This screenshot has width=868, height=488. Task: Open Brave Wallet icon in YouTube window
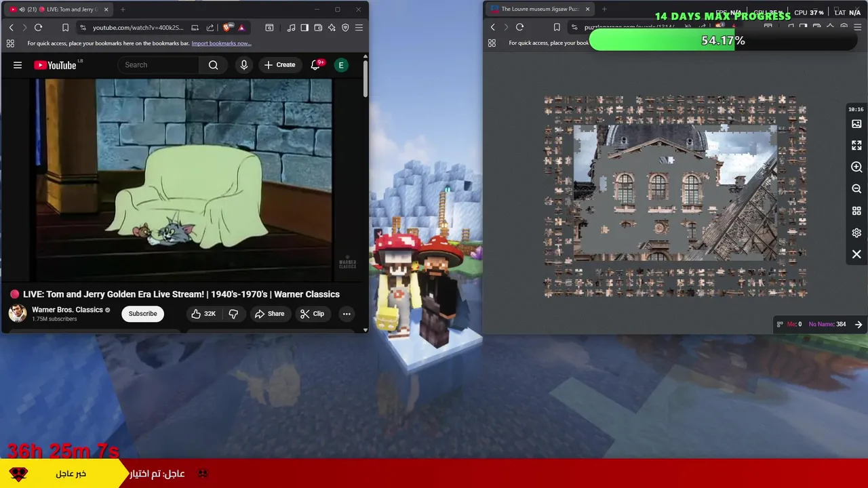click(x=318, y=28)
